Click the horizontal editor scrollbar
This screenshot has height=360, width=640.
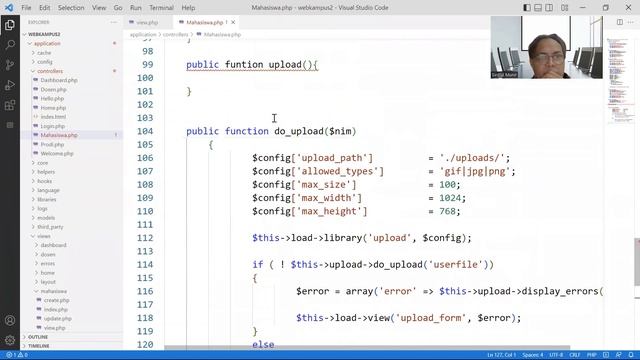367,347
